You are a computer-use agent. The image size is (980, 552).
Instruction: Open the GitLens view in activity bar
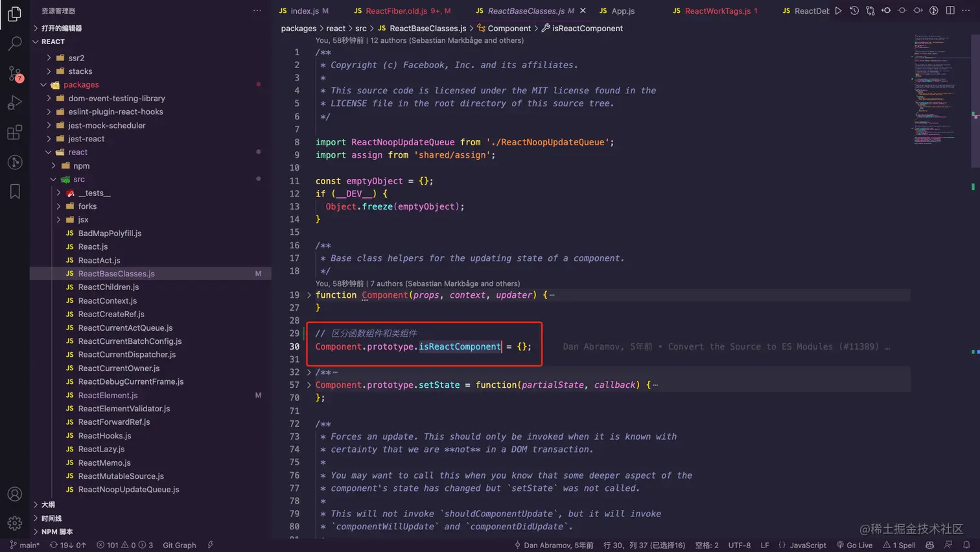pyautogui.click(x=14, y=162)
